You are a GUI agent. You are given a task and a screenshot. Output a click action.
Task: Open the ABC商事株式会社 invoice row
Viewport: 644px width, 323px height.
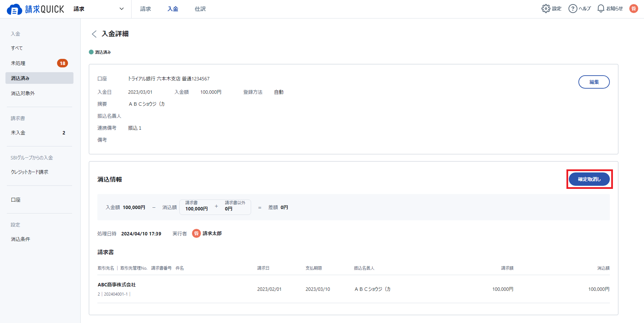pyautogui.click(x=354, y=289)
